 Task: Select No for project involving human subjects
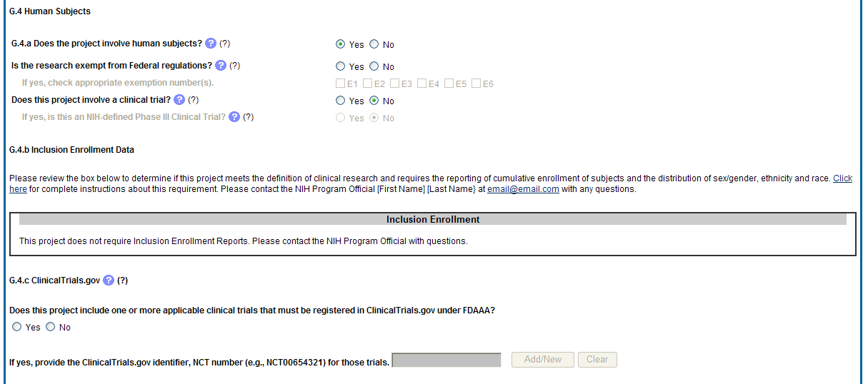coord(374,44)
